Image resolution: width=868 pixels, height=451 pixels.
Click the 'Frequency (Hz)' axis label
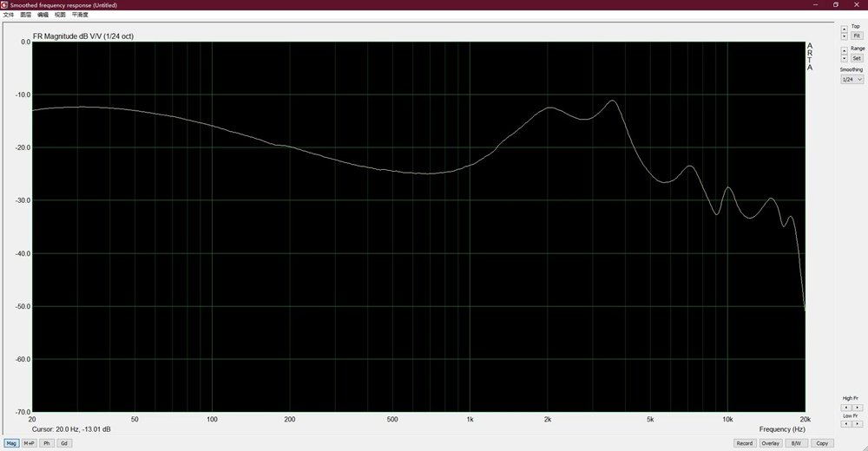pyautogui.click(x=782, y=429)
